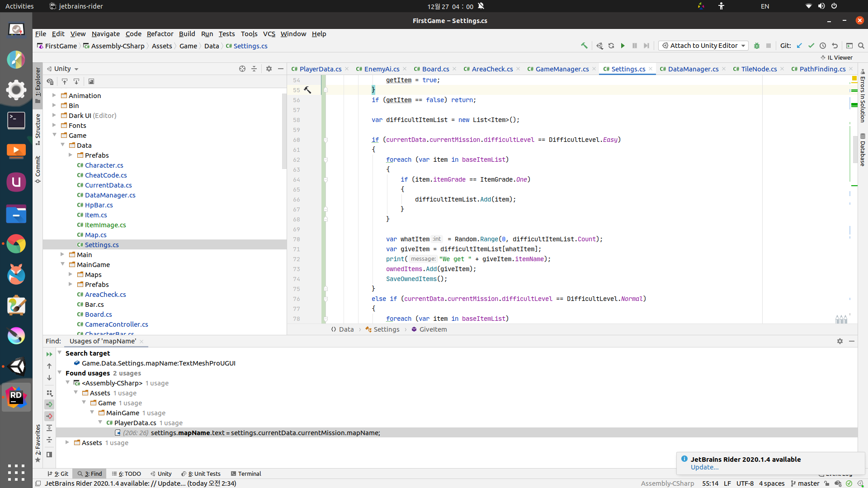The image size is (868, 488).
Task: Open Attach to Unity Editor configuration dropdown
Action: pyautogui.click(x=703, y=46)
